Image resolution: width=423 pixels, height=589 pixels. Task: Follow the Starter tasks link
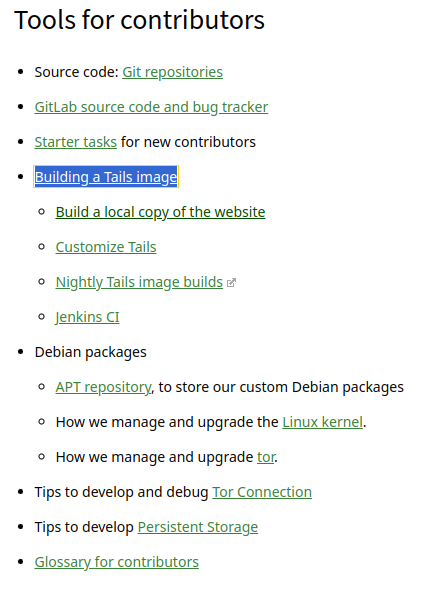[76, 142]
